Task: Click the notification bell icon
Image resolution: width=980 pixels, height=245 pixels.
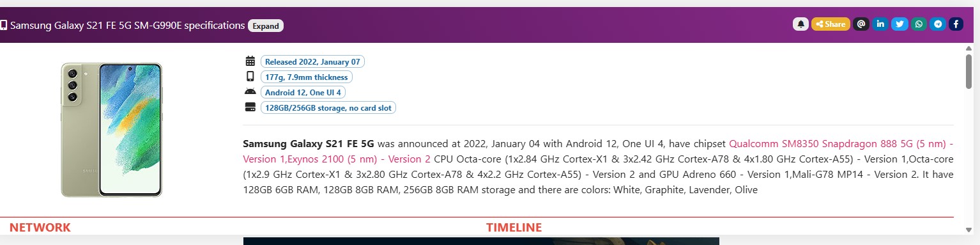Action: (x=800, y=24)
